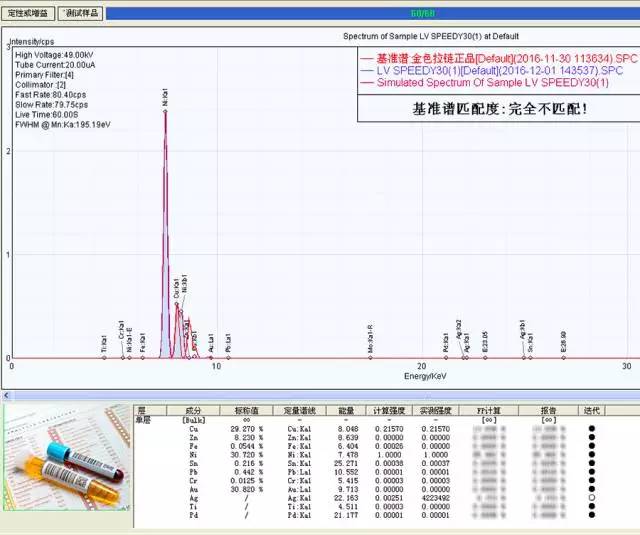Open the sample photo thumbnail with test tubes
The height and width of the screenshot is (535, 640).
[x=67, y=457]
